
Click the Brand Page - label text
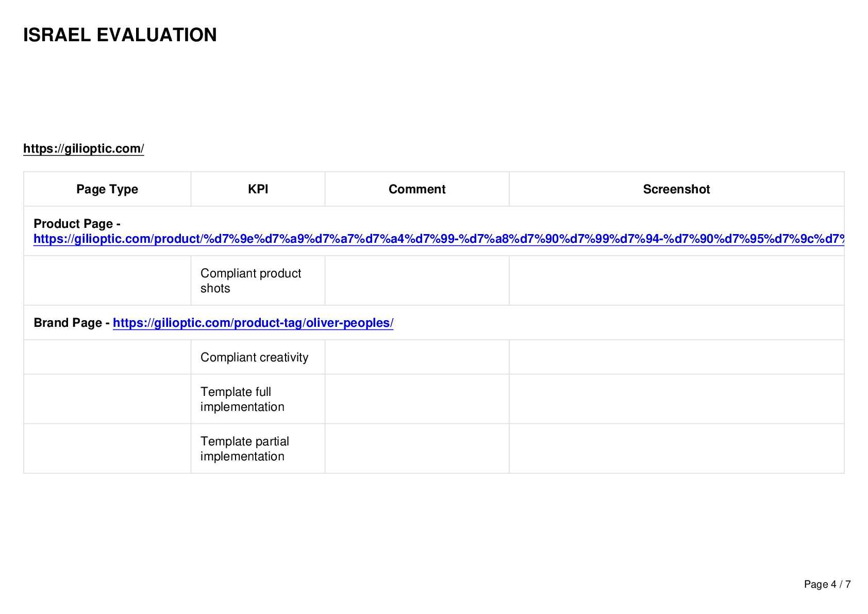[72, 323]
